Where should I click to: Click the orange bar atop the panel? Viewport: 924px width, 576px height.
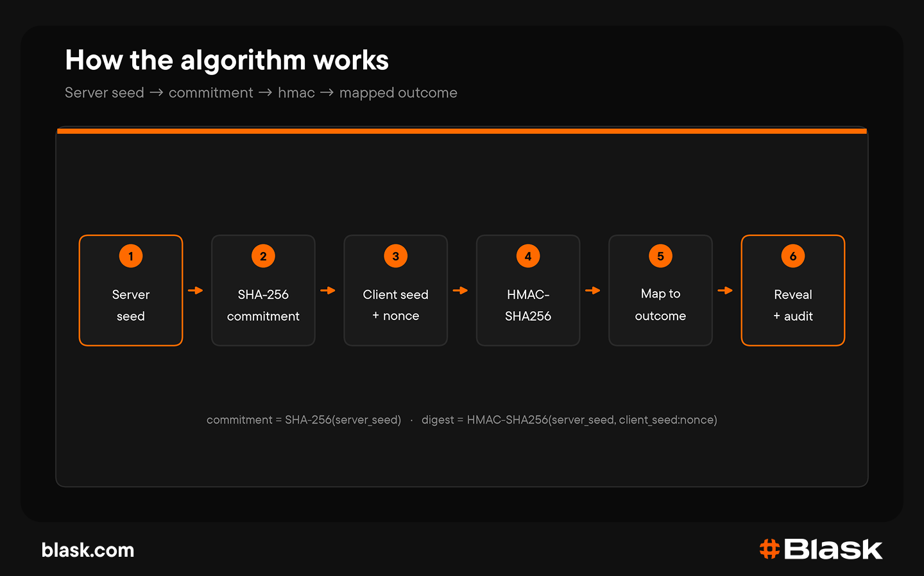click(462, 131)
